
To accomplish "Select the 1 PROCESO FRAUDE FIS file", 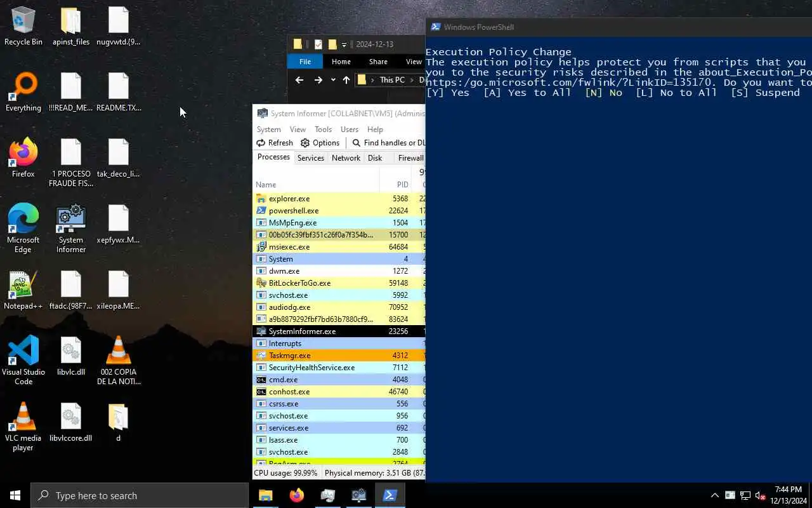I will pos(71,163).
